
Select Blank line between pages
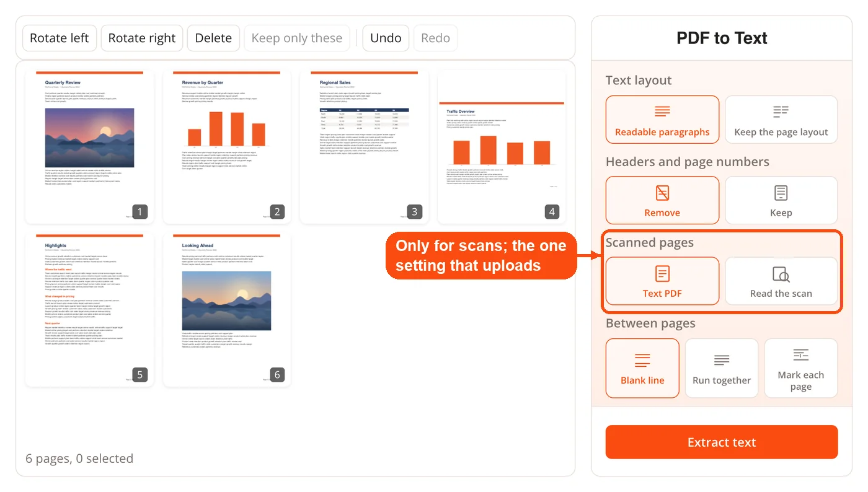coord(642,368)
